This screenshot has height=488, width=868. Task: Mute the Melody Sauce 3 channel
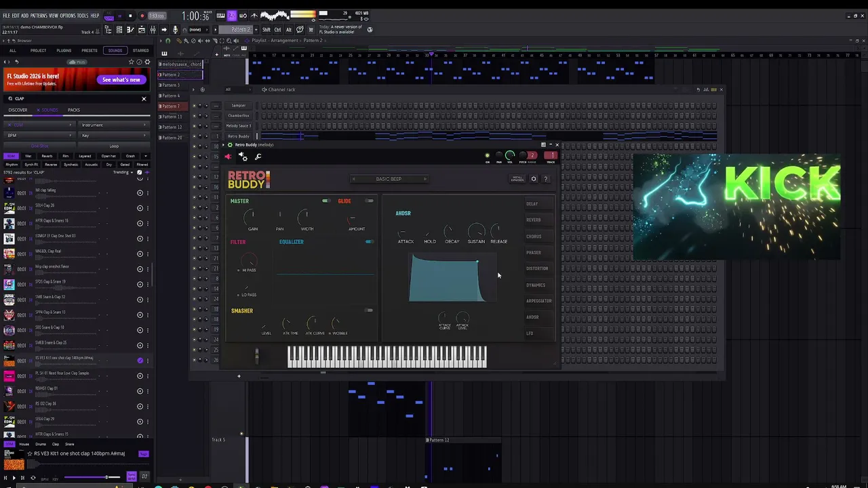tap(194, 126)
